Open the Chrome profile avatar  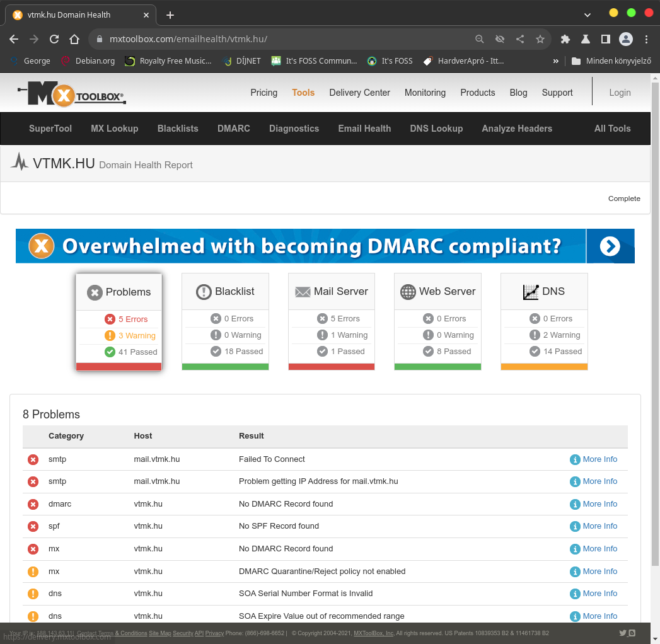pyautogui.click(x=626, y=39)
